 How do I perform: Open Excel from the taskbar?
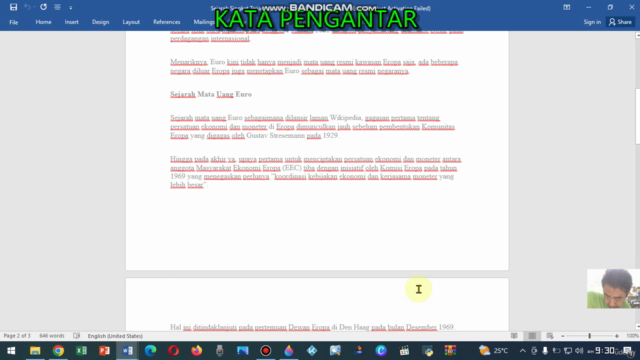pos(81,351)
